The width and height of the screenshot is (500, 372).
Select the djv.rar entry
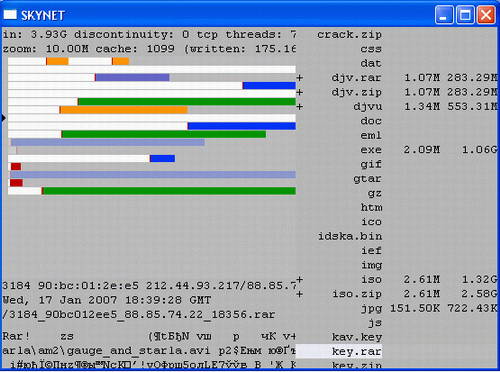[356, 78]
